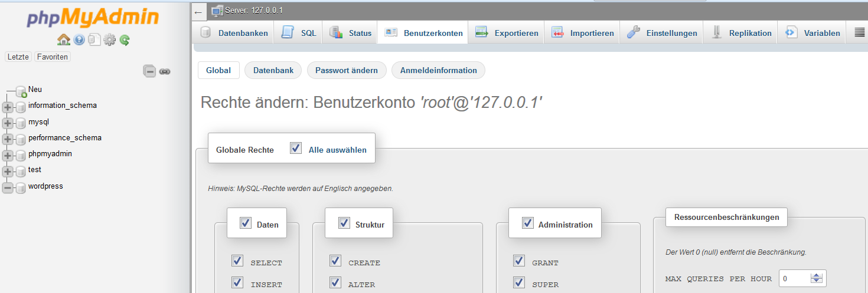Click the link with main panel icon
Viewport: 868px width, 293px height.
pos(165,72)
